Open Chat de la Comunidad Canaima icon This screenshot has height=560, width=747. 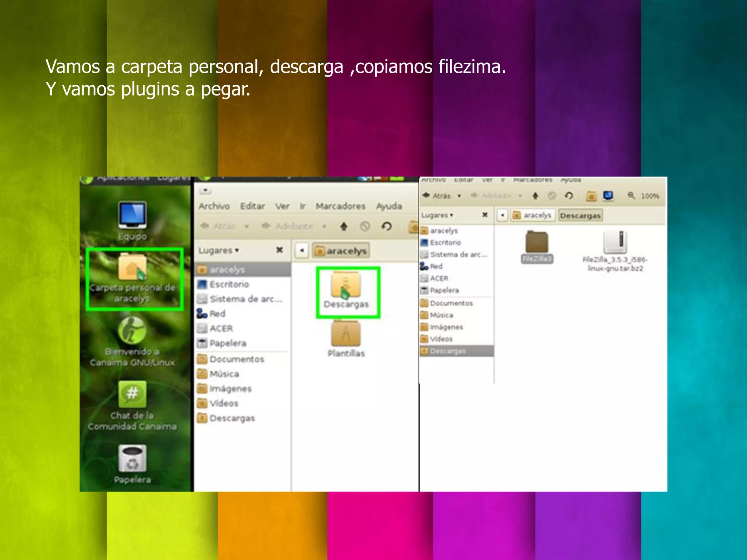132,406
